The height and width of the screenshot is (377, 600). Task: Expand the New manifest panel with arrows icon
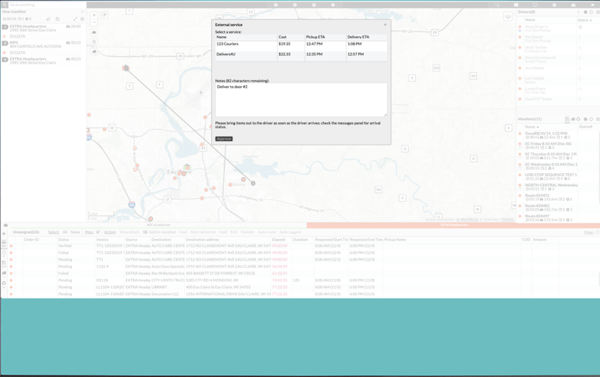tap(75, 19)
